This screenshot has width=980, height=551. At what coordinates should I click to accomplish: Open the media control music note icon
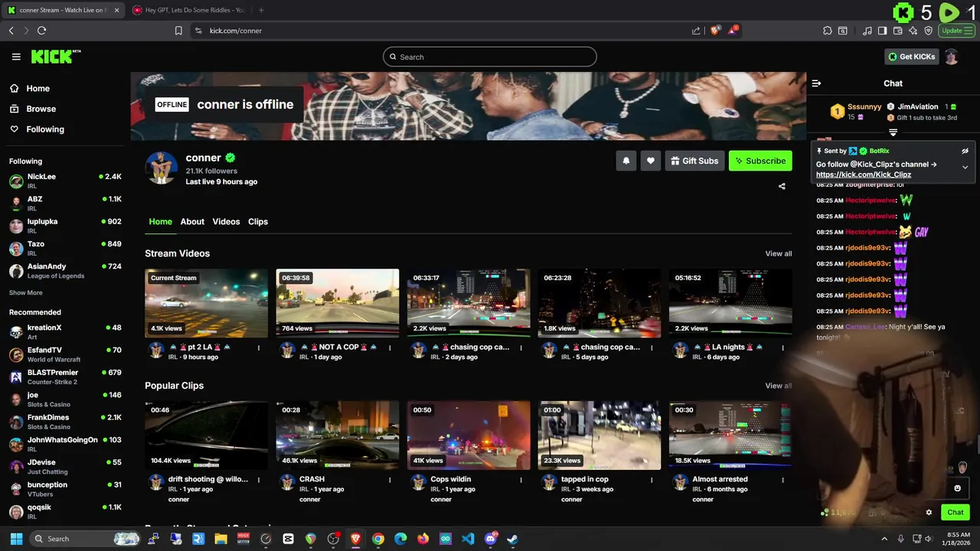click(x=867, y=31)
